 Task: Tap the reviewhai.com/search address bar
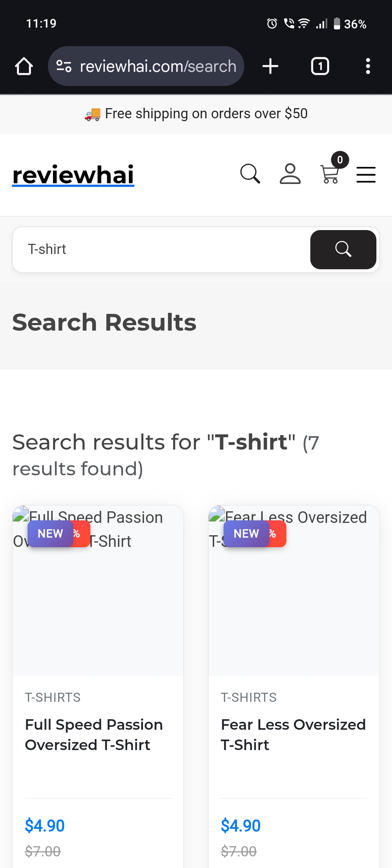(x=158, y=66)
